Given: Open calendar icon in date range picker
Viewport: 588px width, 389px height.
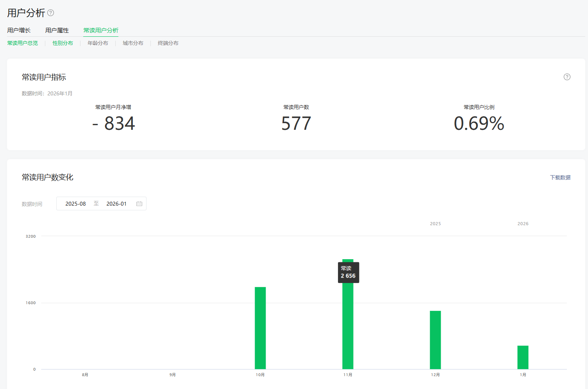Looking at the screenshot, I should (x=139, y=204).
